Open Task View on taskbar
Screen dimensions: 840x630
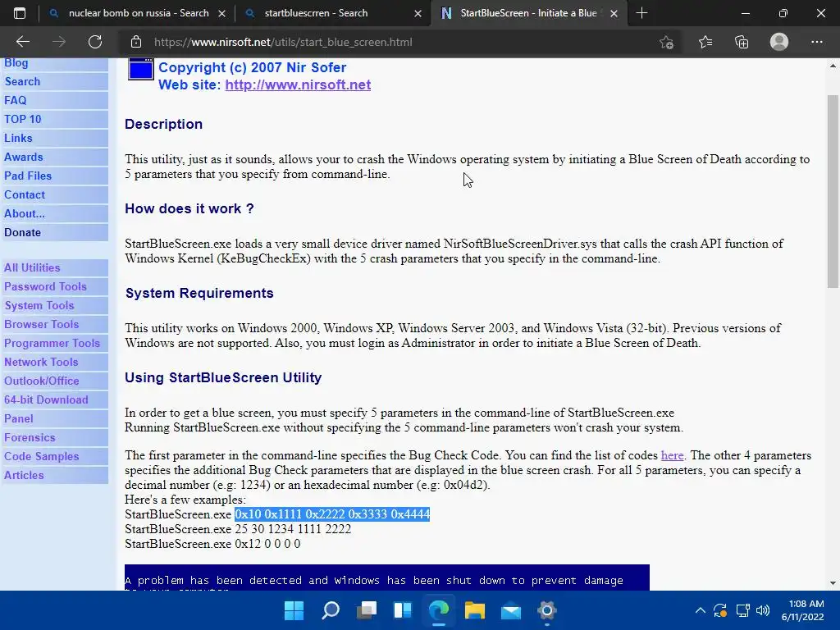pyautogui.click(x=367, y=610)
